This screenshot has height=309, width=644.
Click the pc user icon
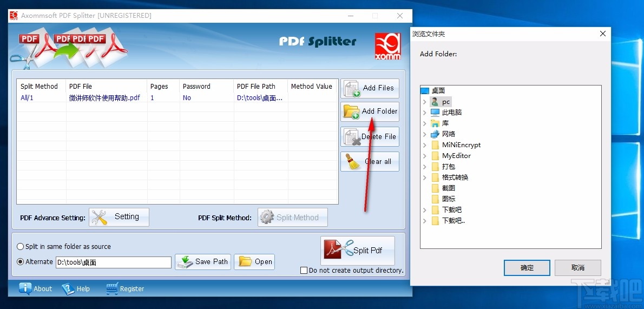click(x=435, y=102)
